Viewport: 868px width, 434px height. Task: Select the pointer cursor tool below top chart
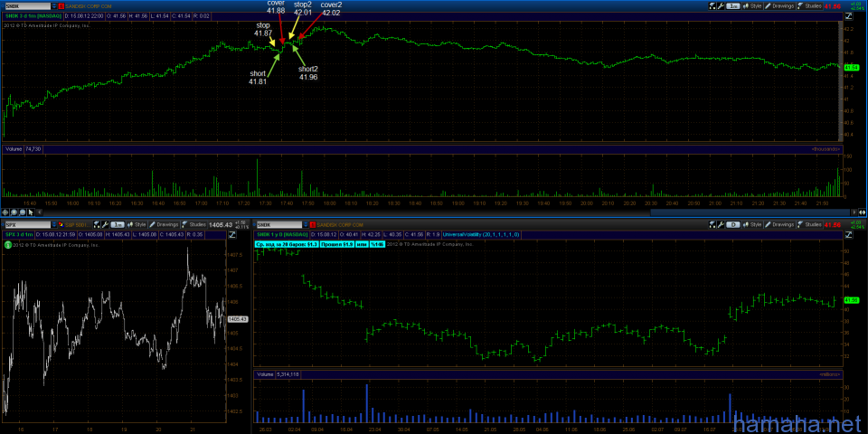(31, 212)
